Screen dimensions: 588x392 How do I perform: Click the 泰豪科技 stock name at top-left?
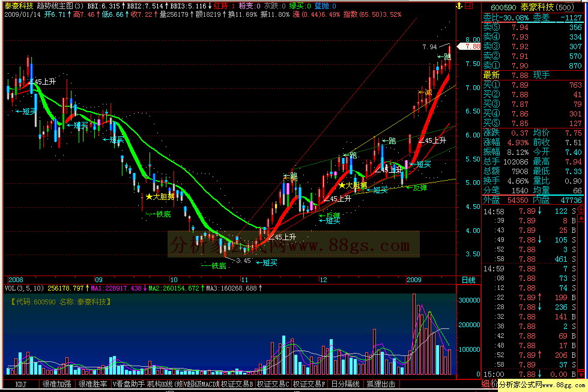coord(19,6)
